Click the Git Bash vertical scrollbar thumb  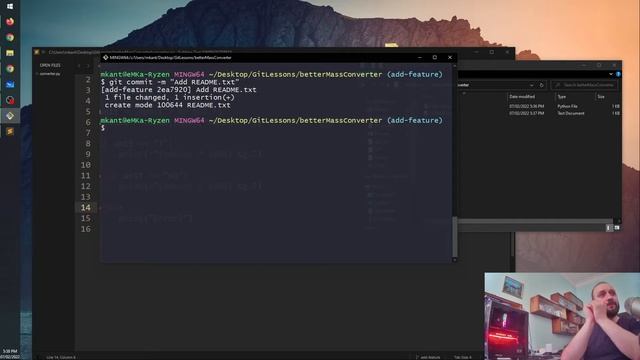(455, 236)
